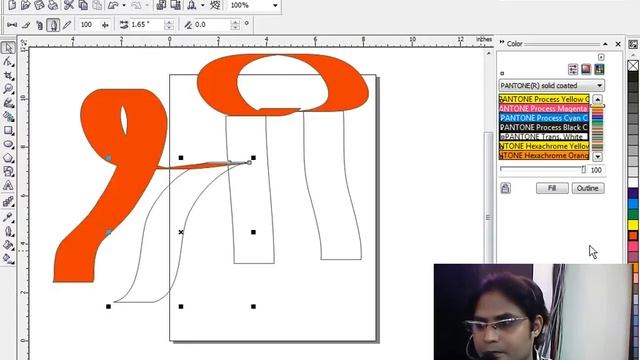Select PANTONE Process Yellow C swatch

[544, 99]
